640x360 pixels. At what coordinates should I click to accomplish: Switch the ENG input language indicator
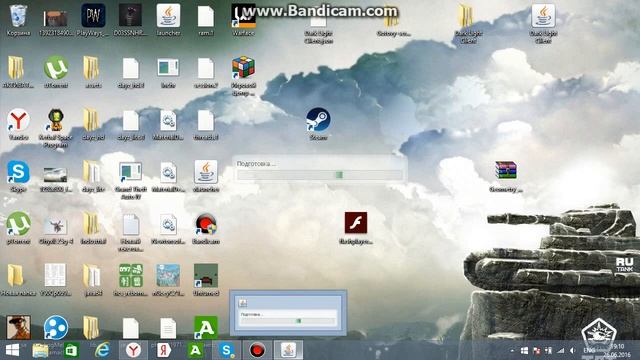point(589,351)
